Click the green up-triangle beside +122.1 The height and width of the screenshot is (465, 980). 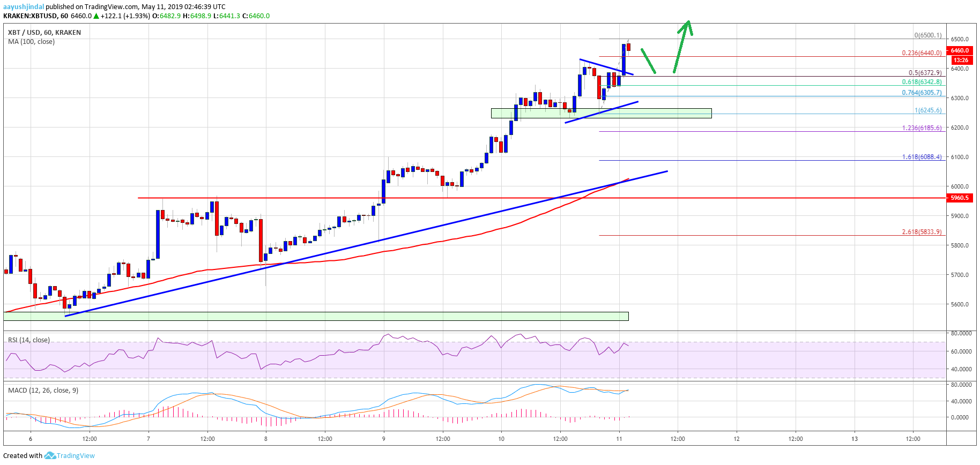[96, 16]
